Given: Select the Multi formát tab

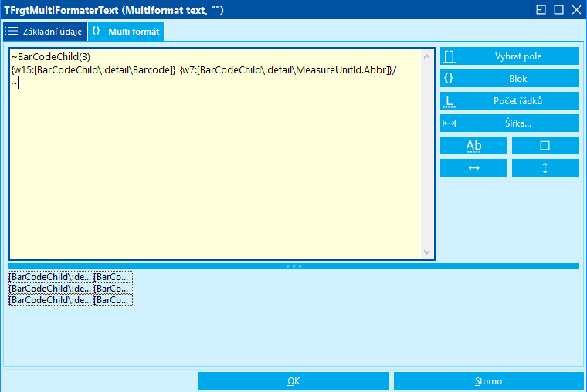Looking at the screenshot, I should [x=126, y=32].
